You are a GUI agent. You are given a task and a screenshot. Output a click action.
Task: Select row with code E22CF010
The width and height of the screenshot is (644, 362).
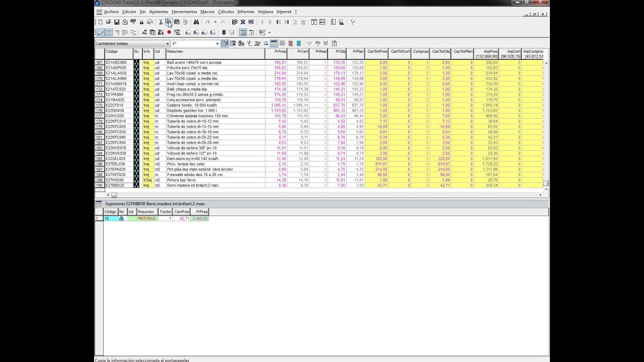(x=319, y=105)
